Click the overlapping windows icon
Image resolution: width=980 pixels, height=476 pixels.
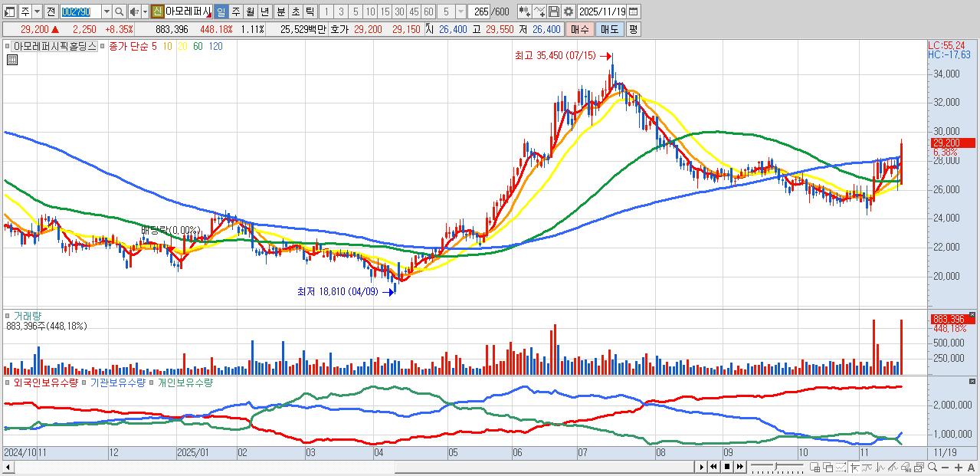click(828, 467)
